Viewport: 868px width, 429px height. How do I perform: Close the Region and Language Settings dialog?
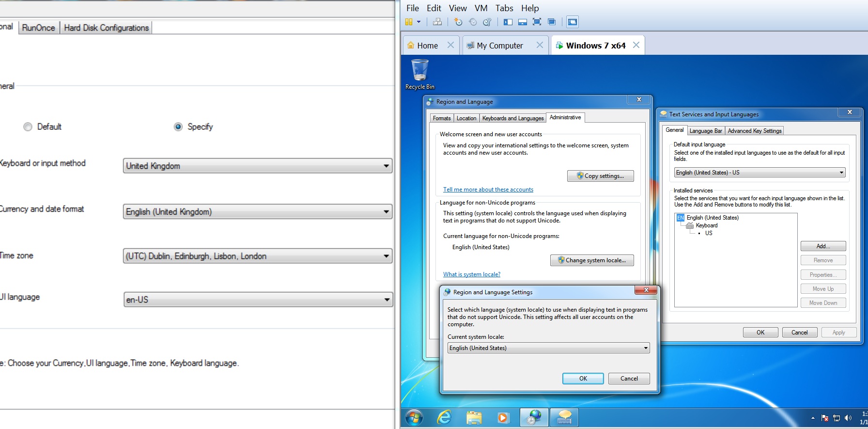[x=646, y=290]
